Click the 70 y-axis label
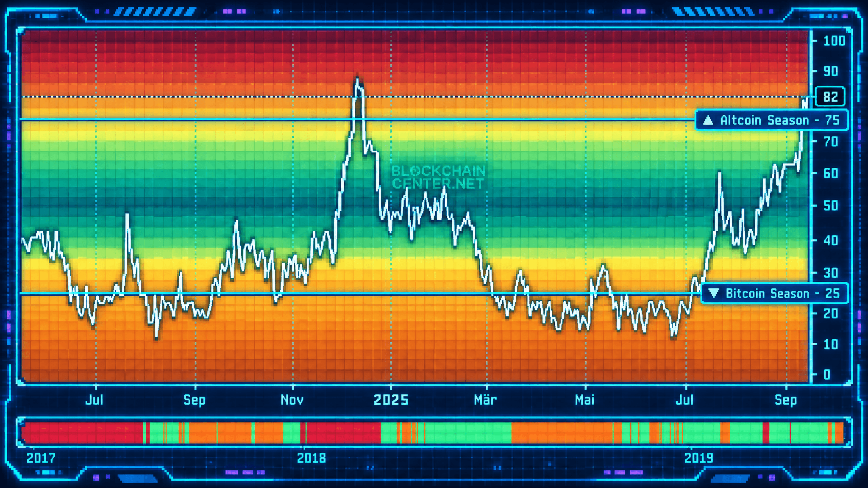Viewport: 868px width, 488px height. pyautogui.click(x=831, y=141)
